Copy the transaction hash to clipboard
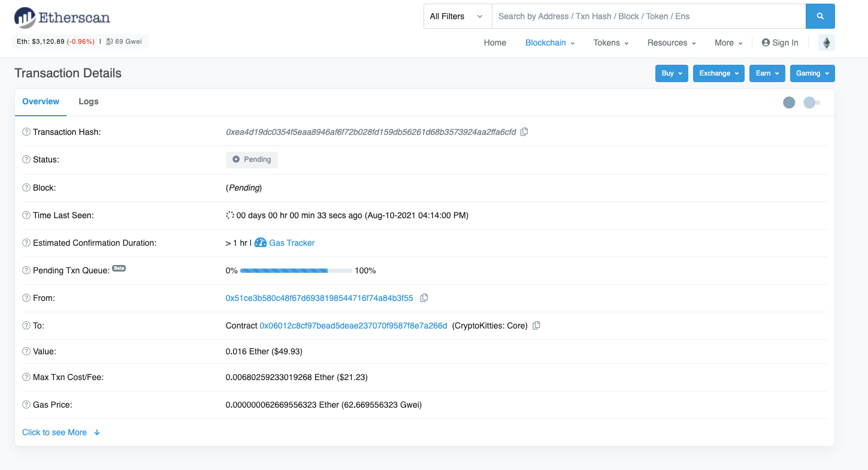Screen dimensions: 868x470 coord(524,132)
